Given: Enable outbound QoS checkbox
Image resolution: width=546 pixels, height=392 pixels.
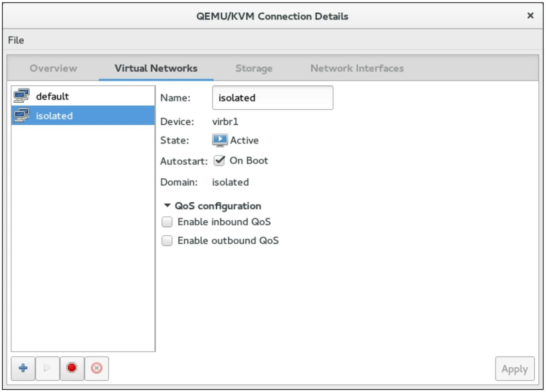Looking at the screenshot, I should pos(167,240).
